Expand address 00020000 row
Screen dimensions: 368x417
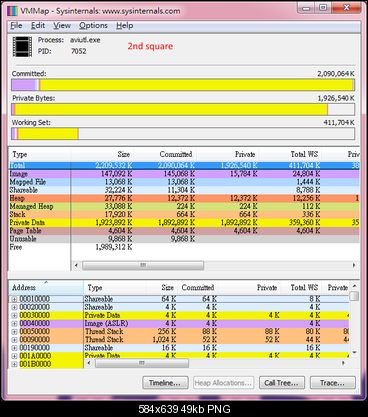click(14, 307)
